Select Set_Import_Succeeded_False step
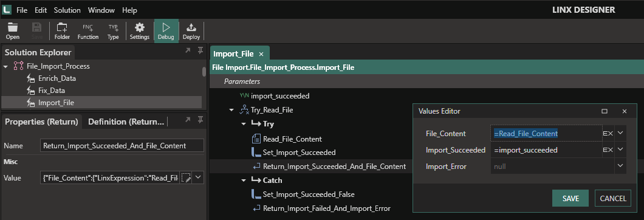The image size is (644, 220). (309, 194)
